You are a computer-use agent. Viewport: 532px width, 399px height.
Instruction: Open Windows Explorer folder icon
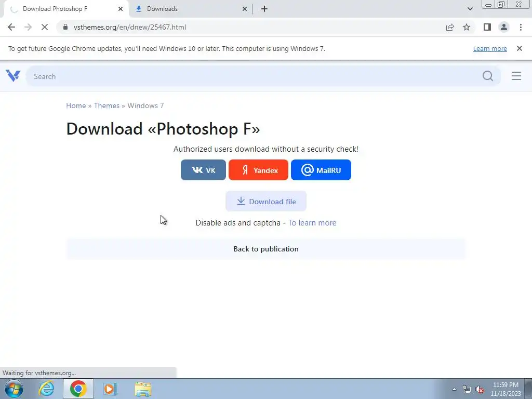pyautogui.click(x=143, y=389)
